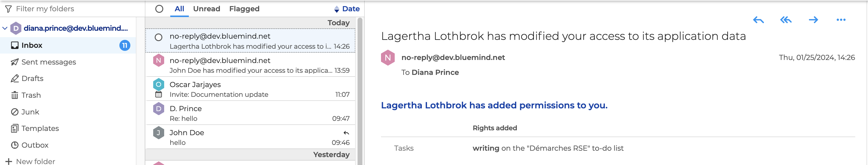This screenshot has width=868, height=165.
Task: Click the Reply all double-arrow icon
Action: pyautogui.click(x=785, y=20)
